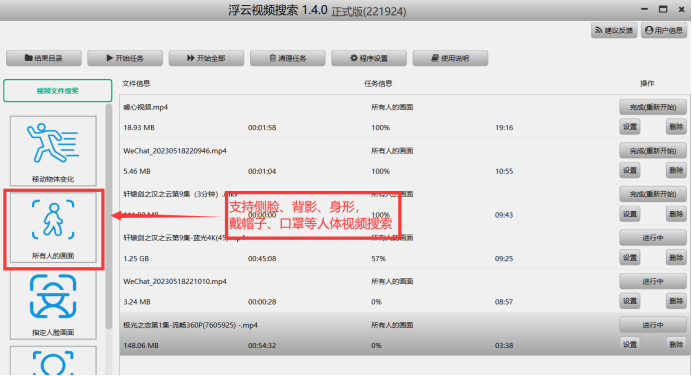Delete the 09:43 task row
The width and height of the screenshot is (692, 376).
[x=676, y=214]
